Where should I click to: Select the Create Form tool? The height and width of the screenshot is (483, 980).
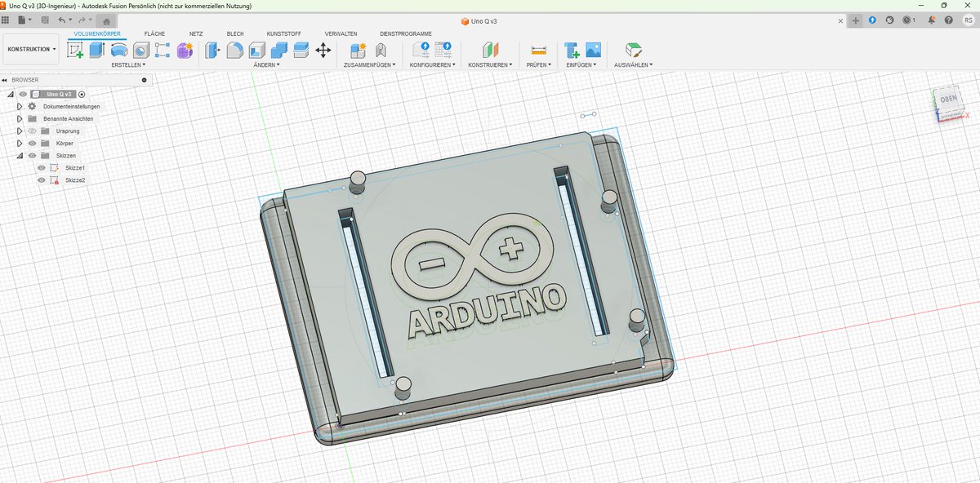[185, 50]
